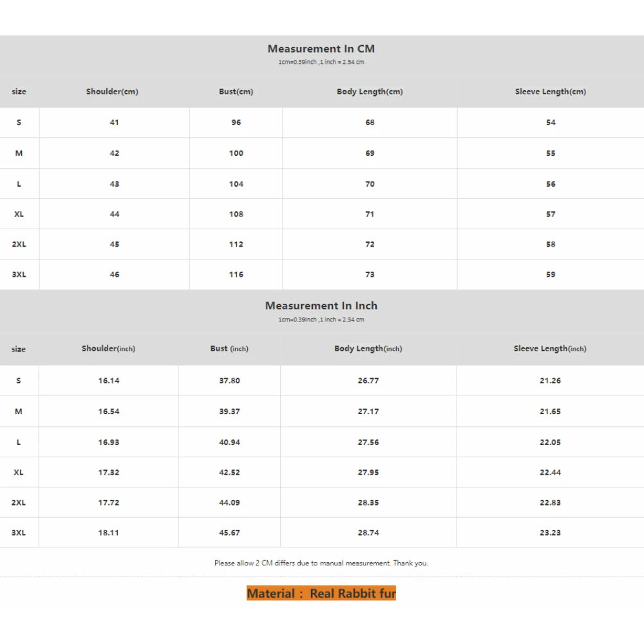Click the orange "Material: Real Rabbit fur" label
The height and width of the screenshot is (644, 644).
pos(321,593)
